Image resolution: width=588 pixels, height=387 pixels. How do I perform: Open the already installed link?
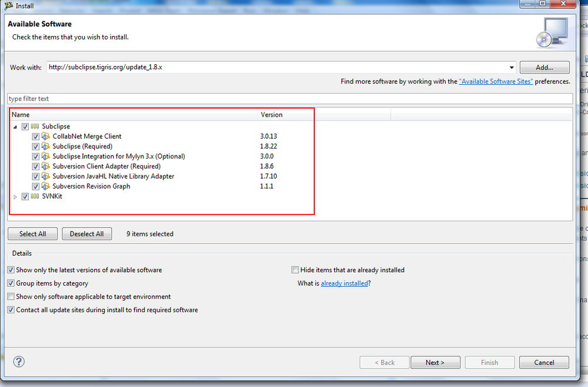coord(344,283)
